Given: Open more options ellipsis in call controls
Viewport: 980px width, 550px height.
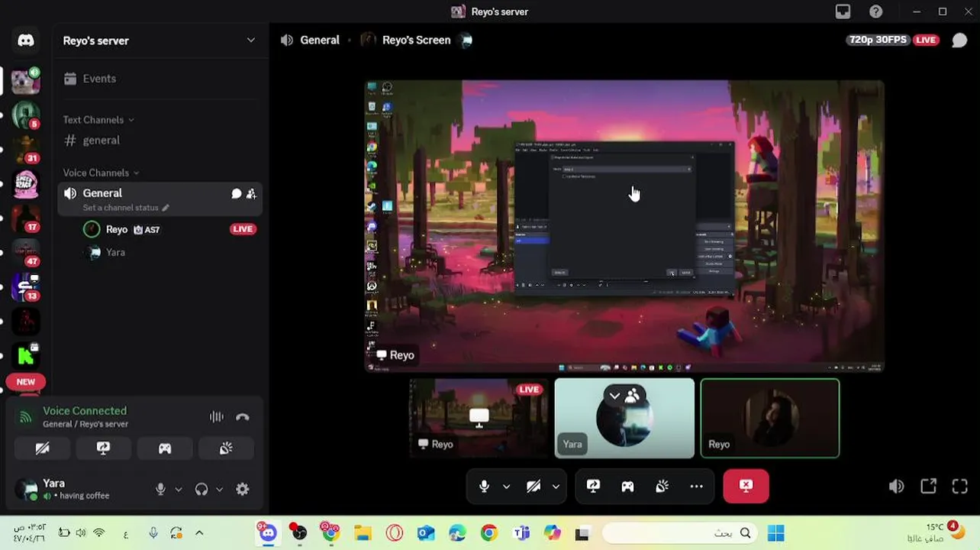Looking at the screenshot, I should (696, 487).
